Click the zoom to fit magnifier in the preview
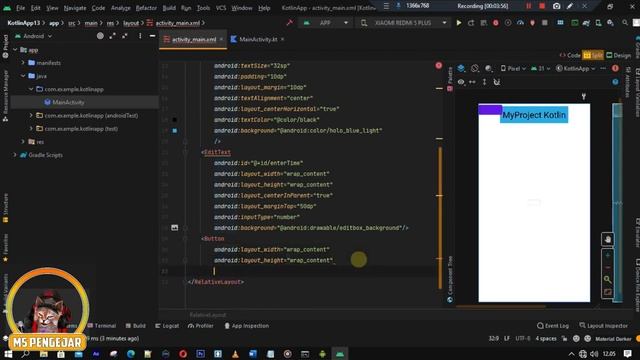 click(607, 280)
